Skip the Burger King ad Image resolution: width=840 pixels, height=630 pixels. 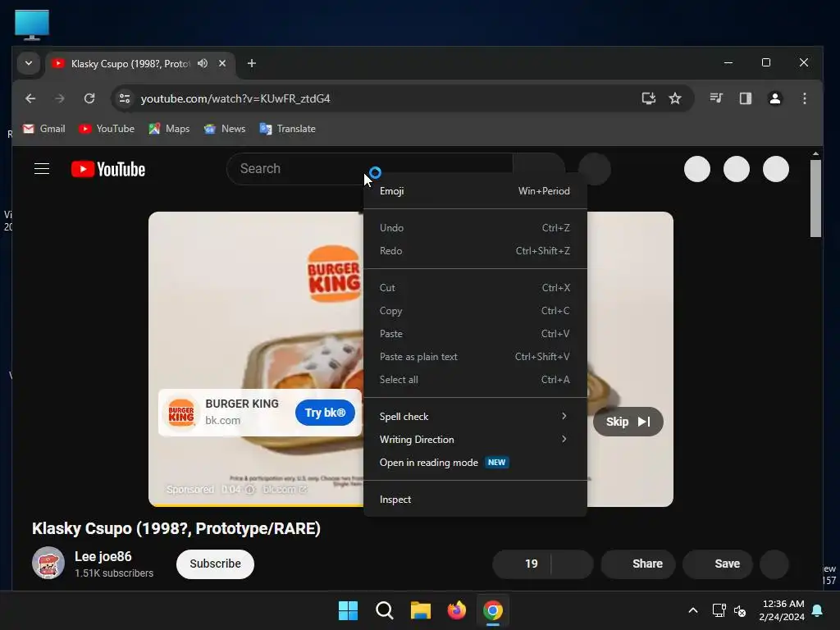coord(628,422)
